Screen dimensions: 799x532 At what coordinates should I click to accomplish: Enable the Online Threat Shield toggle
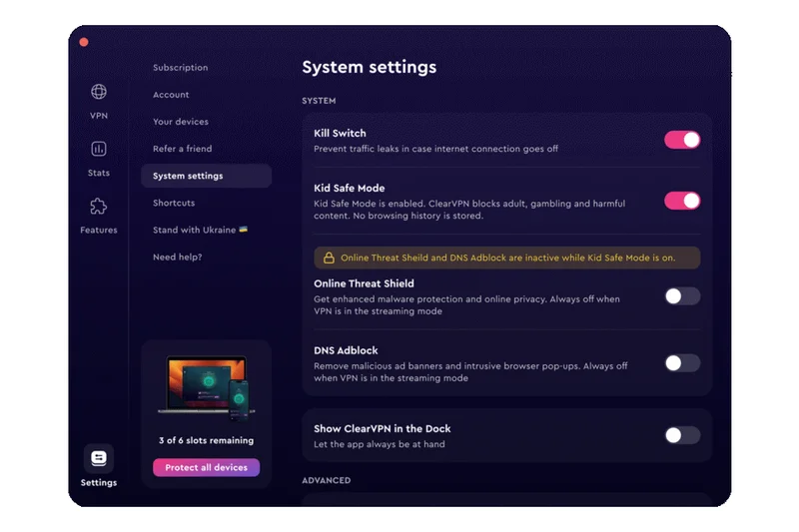coord(682,296)
